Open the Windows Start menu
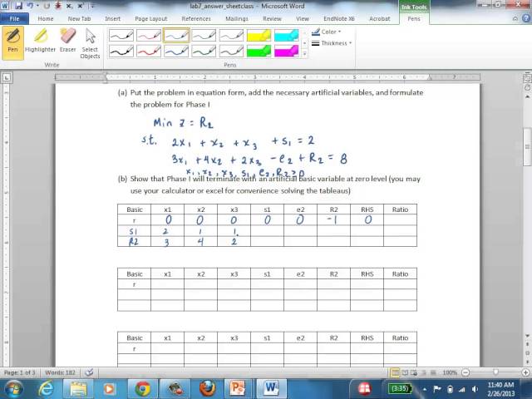Viewport: 532px width, 399px height. [x=13, y=388]
